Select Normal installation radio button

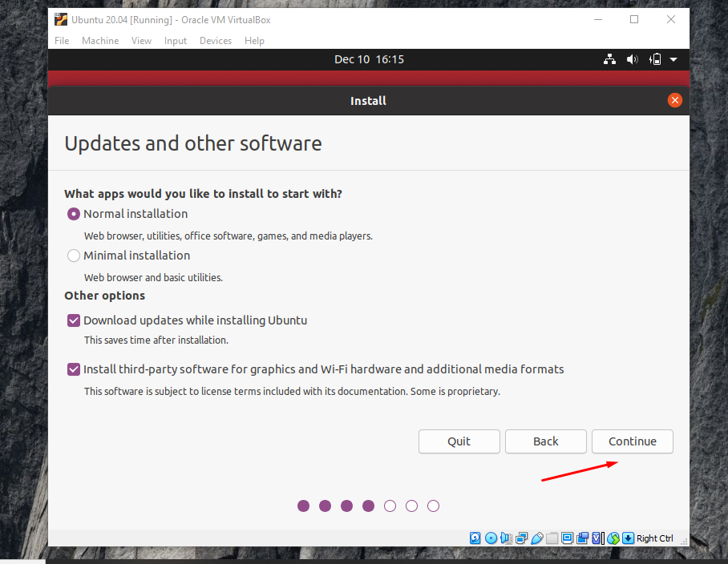(x=74, y=214)
